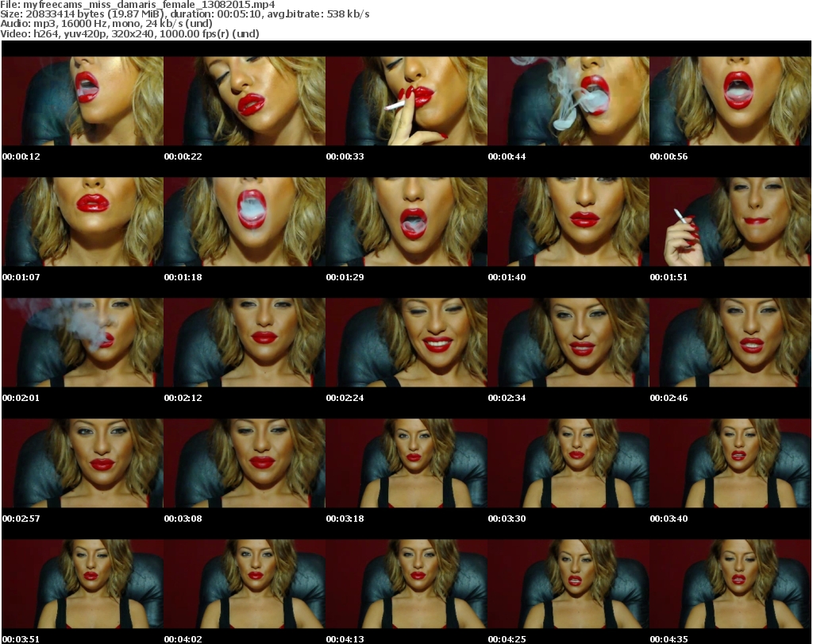Select the thumbnail timestamped 00:02:24
Viewport: 813px width, 644px height.
tap(406, 343)
